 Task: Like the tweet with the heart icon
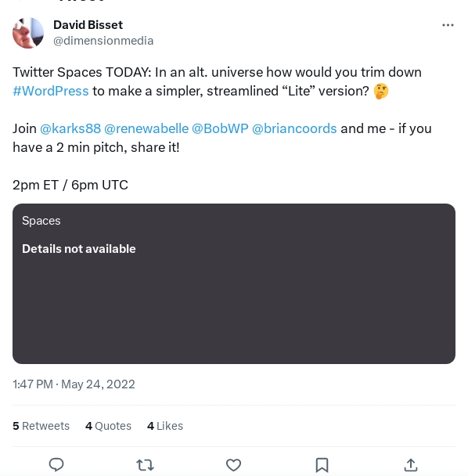[x=234, y=465]
